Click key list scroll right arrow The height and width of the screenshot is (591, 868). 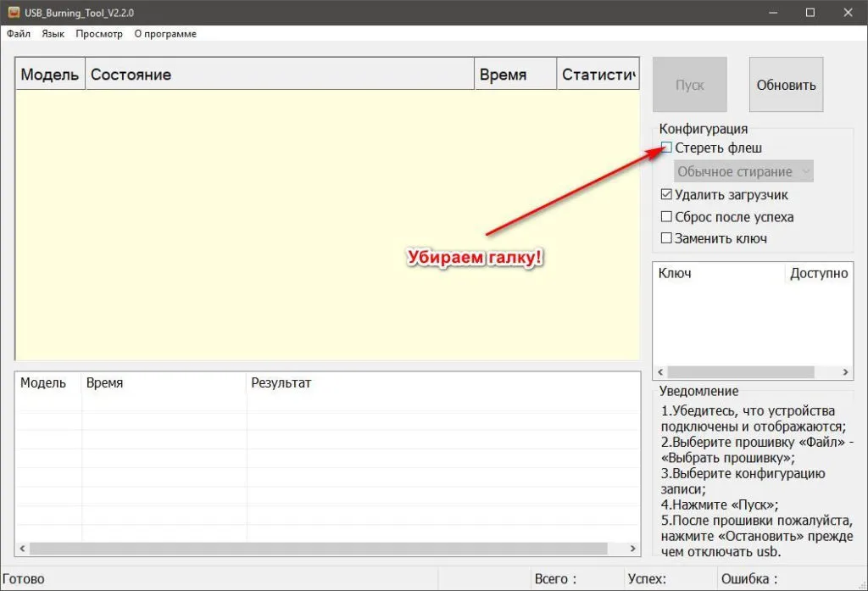(x=845, y=372)
